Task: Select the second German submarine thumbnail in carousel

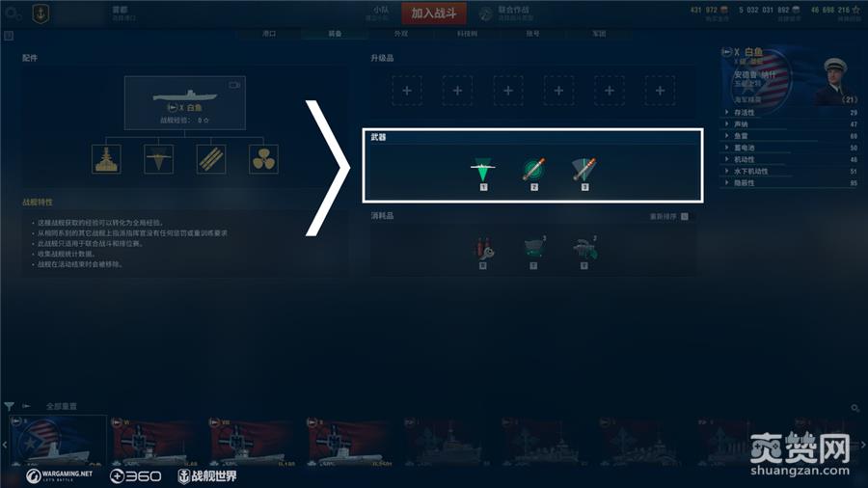Action: click(x=253, y=441)
